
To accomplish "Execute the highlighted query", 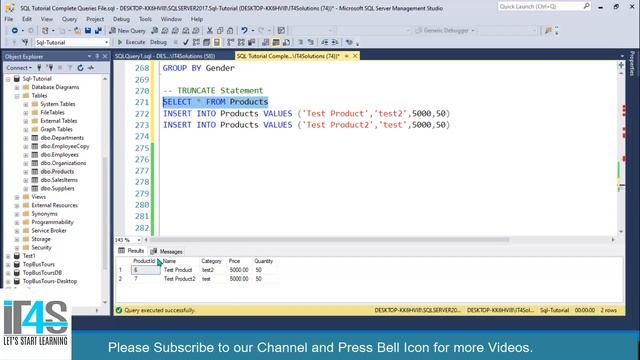I will coord(131,42).
